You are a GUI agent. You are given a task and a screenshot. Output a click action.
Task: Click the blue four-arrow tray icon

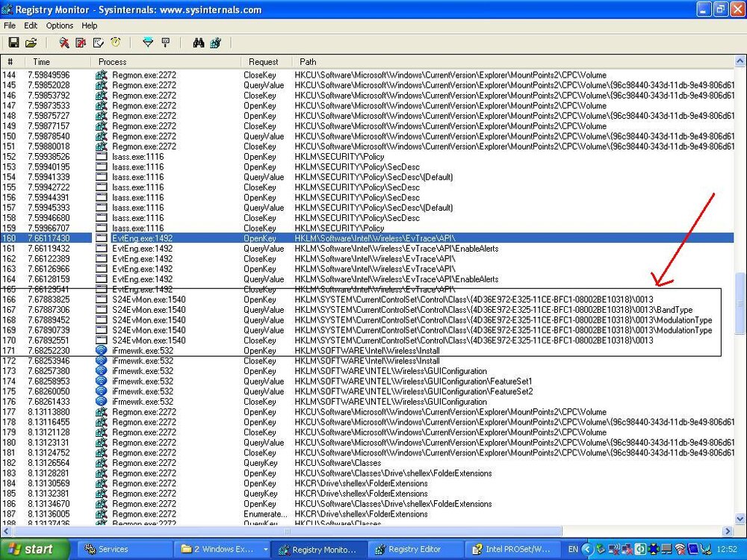pos(654,550)
